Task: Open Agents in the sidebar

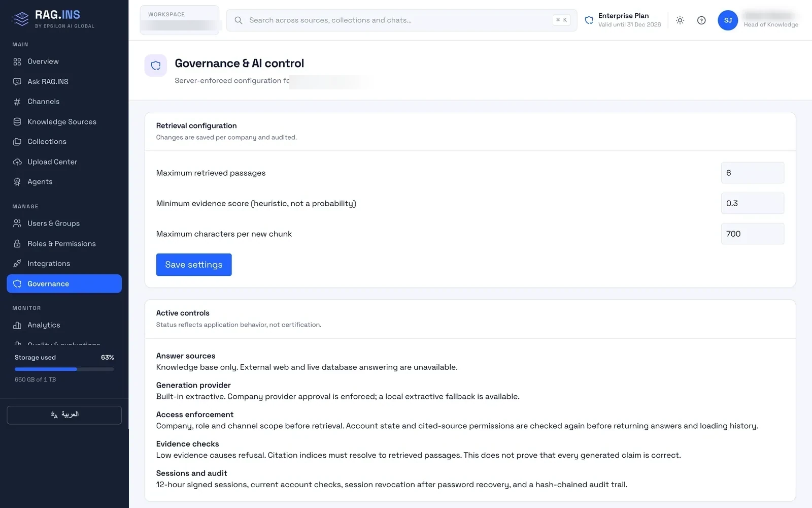Action: 64,182
